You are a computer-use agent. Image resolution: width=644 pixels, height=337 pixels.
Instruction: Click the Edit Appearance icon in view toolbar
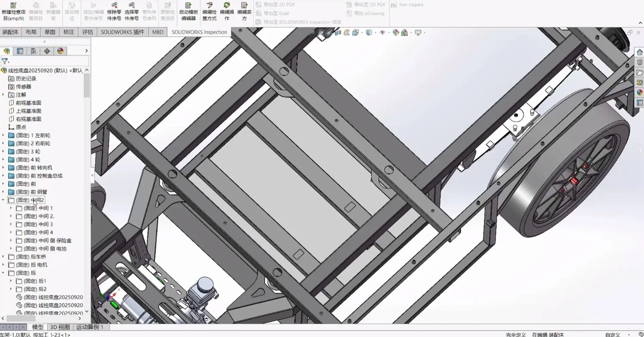pos(395,33)
